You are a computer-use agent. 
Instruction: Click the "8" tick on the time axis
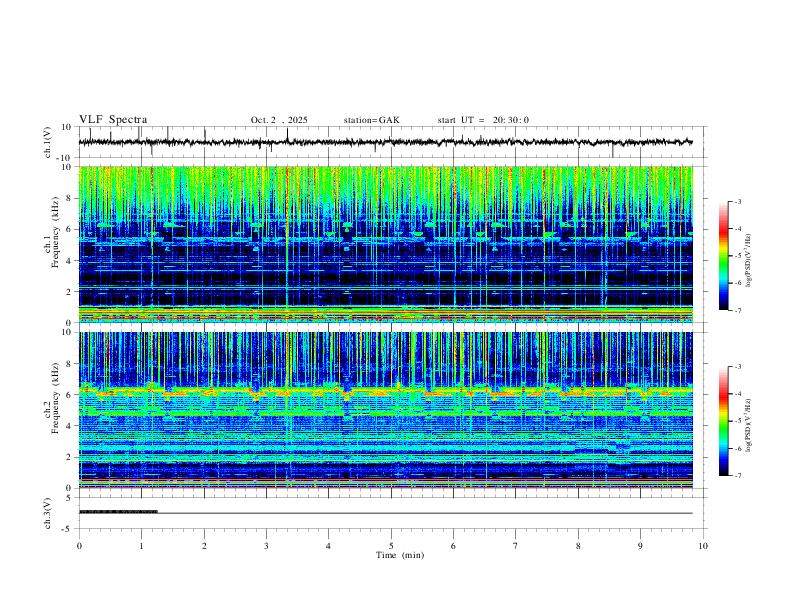pos(578,546)
